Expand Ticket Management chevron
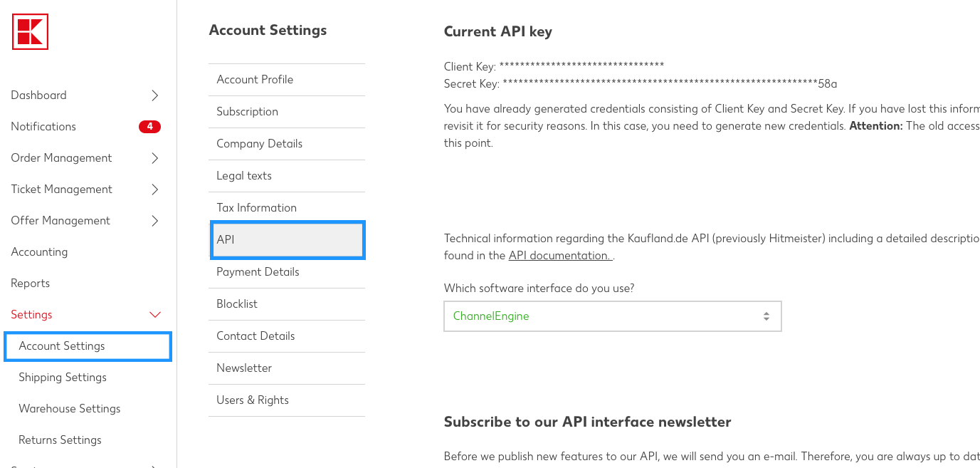Viewport: 980px width, 468px height. click(x=155, y=189)
